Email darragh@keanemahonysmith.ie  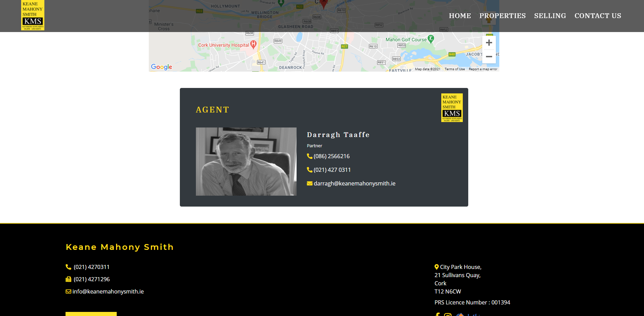(355, 183)
